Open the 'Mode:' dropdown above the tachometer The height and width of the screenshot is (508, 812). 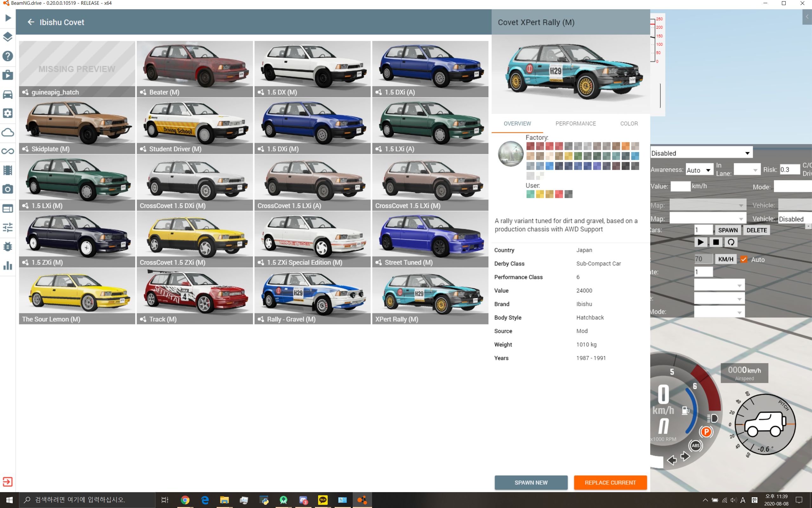719,312
